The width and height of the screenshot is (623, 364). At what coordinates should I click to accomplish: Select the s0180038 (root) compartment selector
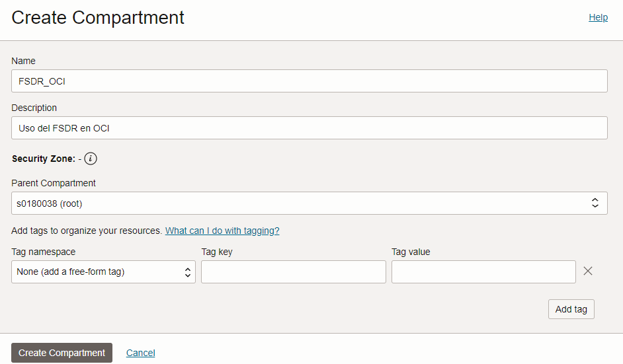pyautogui.click(x=309, y=203)
